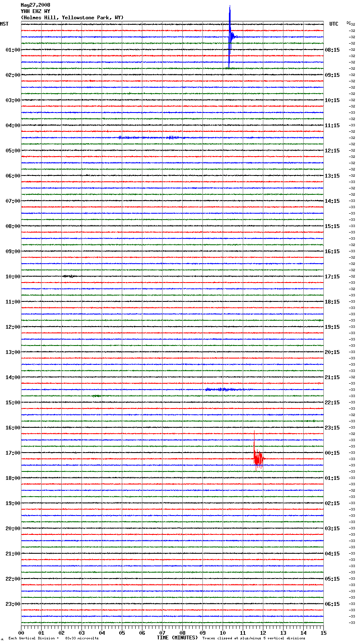The image size is (357, 644).
Task: Click the station code YHH EHZ WY
Action: pos(35,11)
